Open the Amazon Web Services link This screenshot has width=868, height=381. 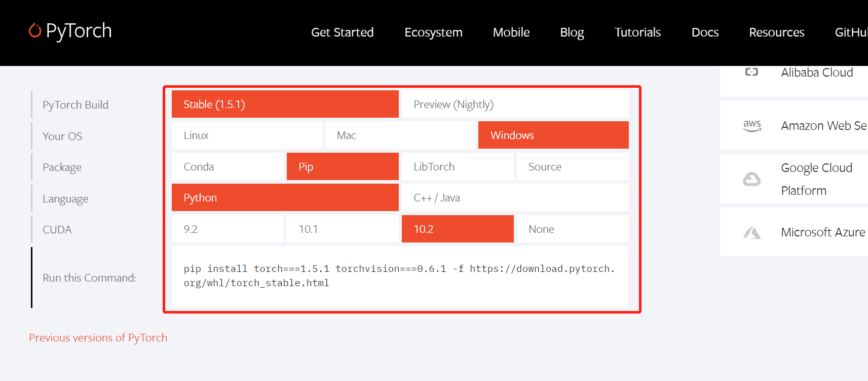824,125
